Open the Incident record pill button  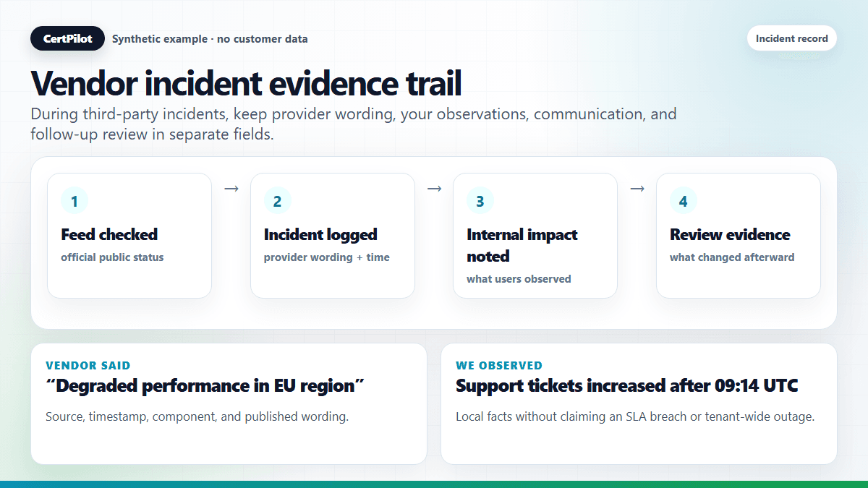point(792,38)
